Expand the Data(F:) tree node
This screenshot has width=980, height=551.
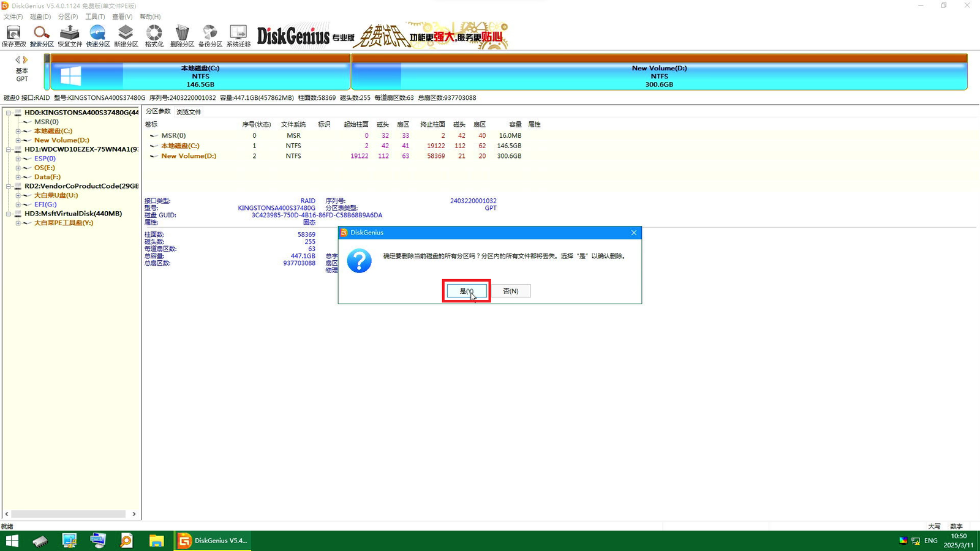tap(18, 177)
